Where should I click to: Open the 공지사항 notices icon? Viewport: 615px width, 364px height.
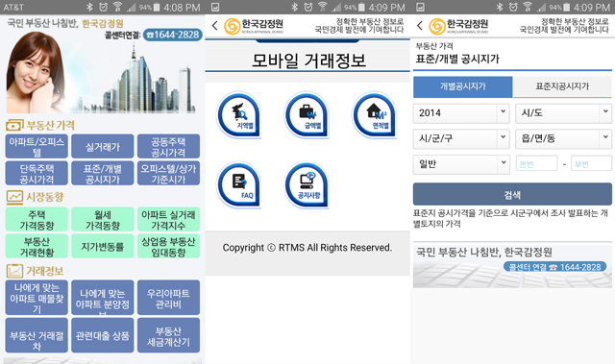(x=307, y=185)
